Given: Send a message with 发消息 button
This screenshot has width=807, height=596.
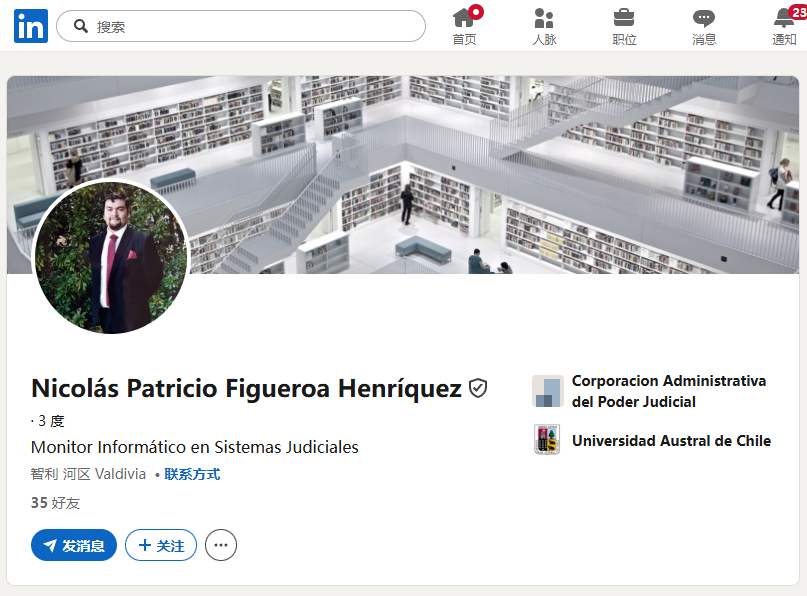Looking at the screenshot, I should click(x=74, y=545).
